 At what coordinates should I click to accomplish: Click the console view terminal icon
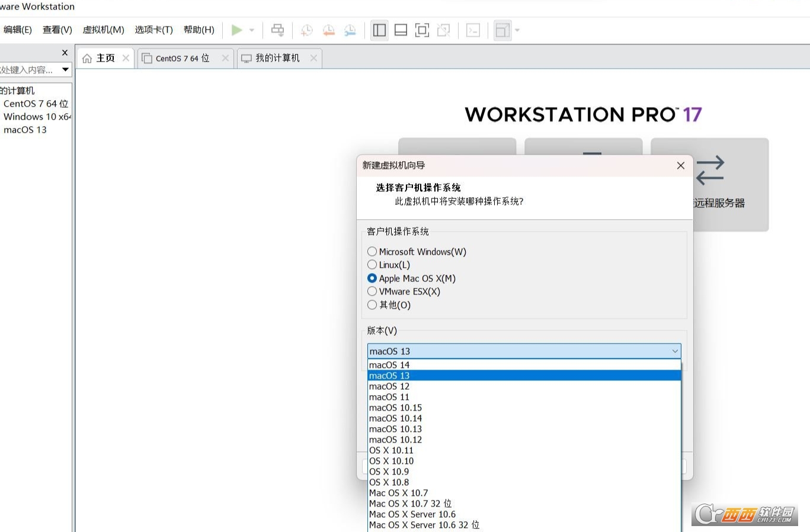(x=473, y=30)
